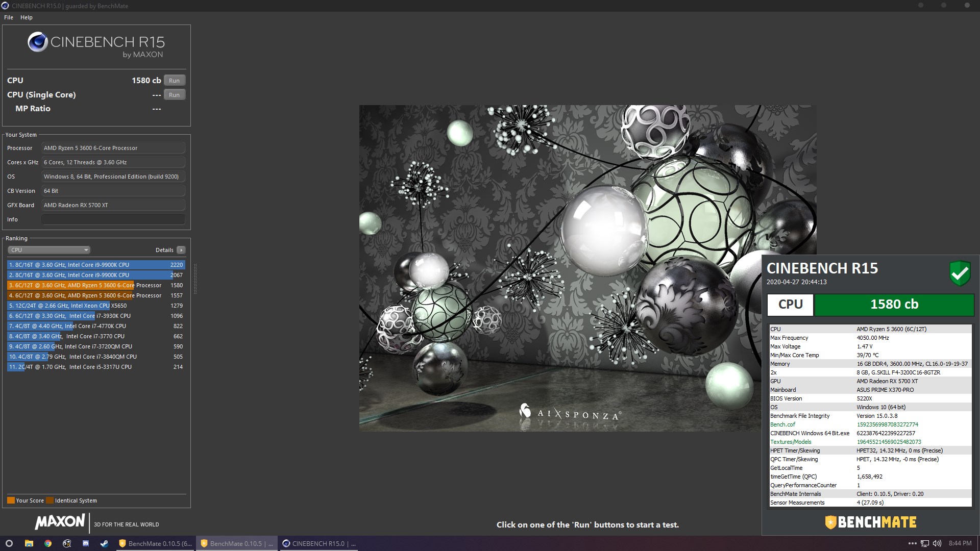The image size is (980, 551).
Task: Open Discord from the taskbar
Action: pyautogui.click(x=86, y=543)
